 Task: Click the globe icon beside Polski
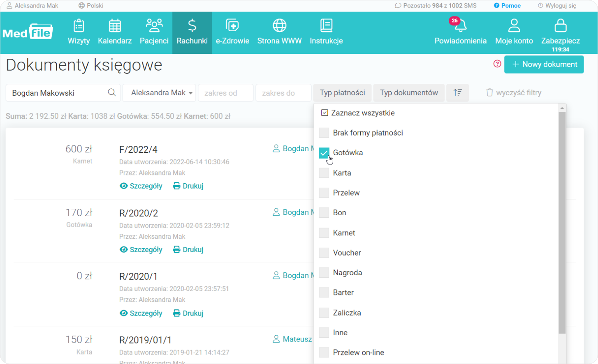81,6
